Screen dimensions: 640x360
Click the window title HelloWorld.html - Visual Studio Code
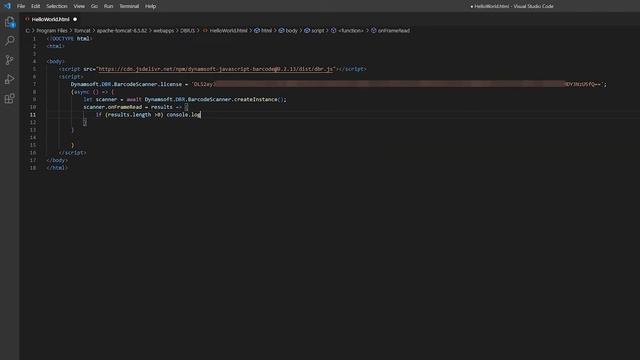[512, 6]
